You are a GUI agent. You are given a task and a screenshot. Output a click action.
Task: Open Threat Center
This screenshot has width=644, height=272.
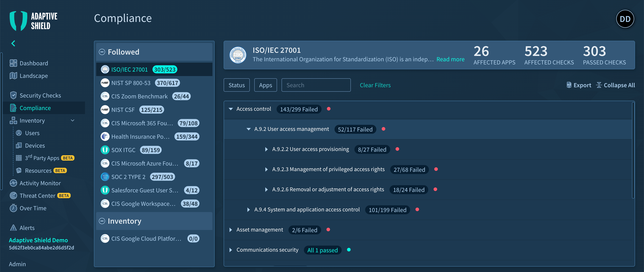[x=38, y=195]
